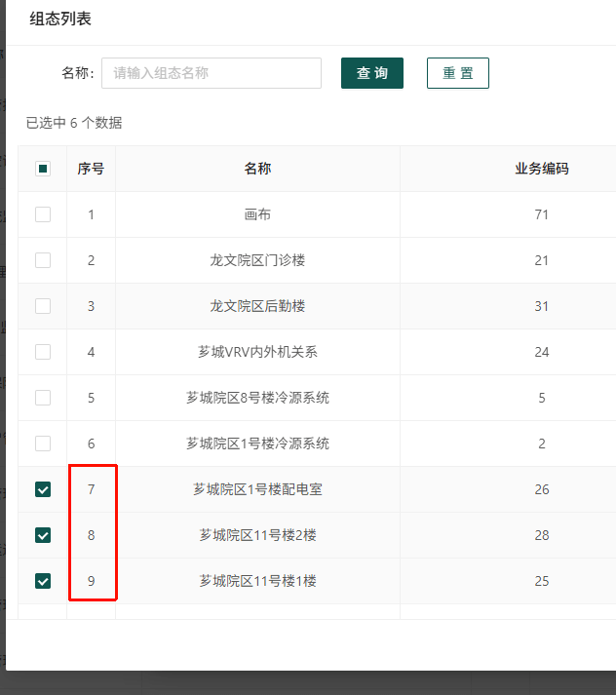Tick the checkbox for 龙文院区后勤楼
This screenshot has height=695, width=616.
tap(43, 306)
